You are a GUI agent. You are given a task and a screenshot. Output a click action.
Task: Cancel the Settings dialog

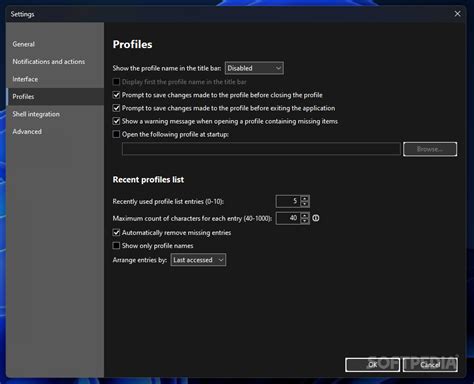coord(430,365)
